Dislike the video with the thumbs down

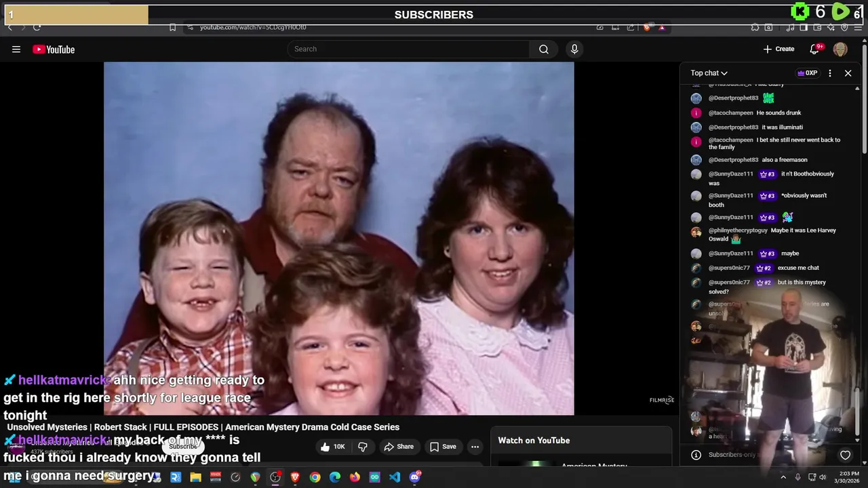(x=363, y=447)
